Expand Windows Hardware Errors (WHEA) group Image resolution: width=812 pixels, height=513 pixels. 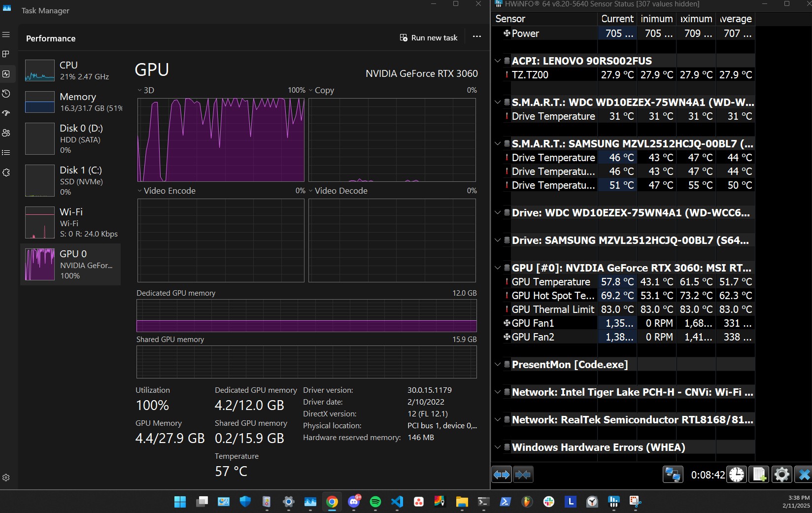(x=498, y=447)
